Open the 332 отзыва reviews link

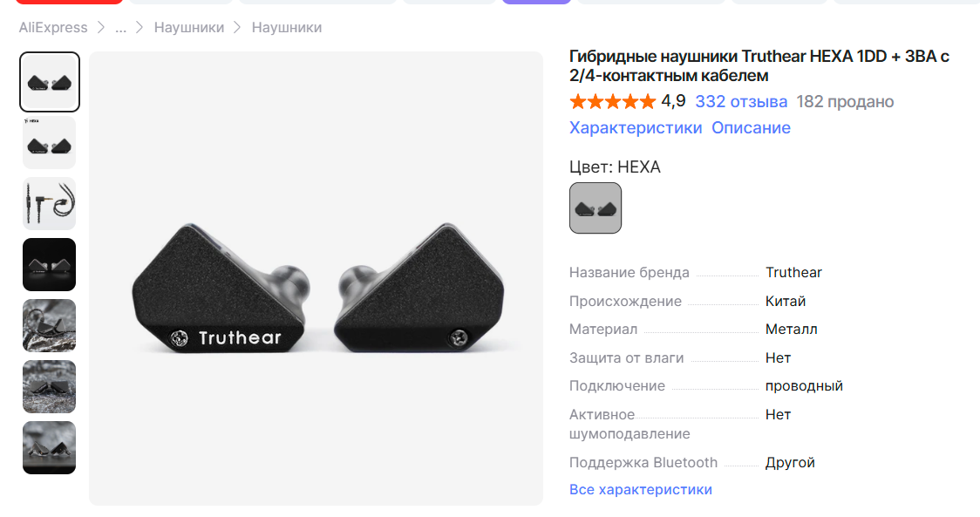741,101
